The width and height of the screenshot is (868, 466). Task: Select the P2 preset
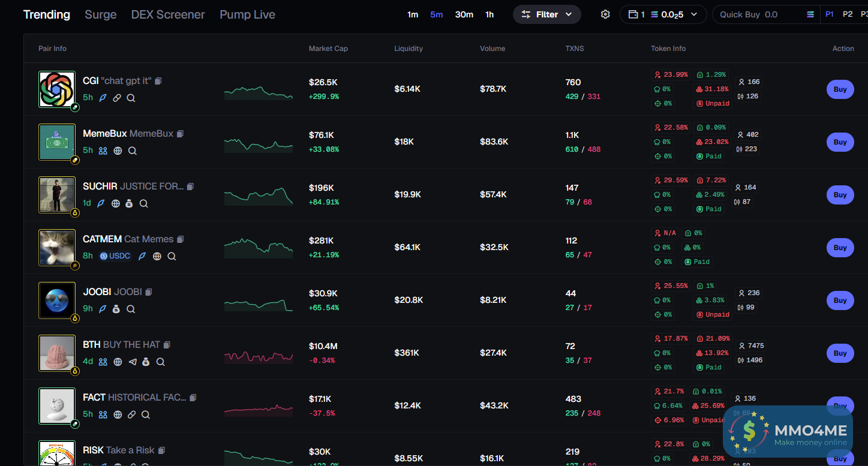point(847,14)
